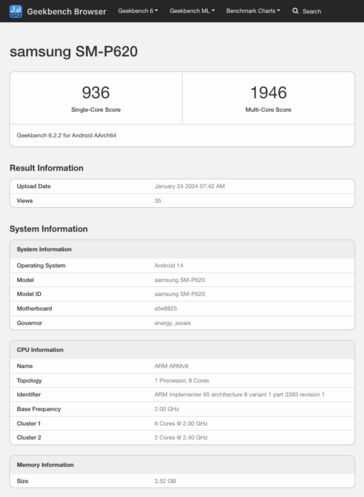Select the memory Size value 3.52 GB
The width and height of the screenshot is (364, 497).
coord(165,481)
